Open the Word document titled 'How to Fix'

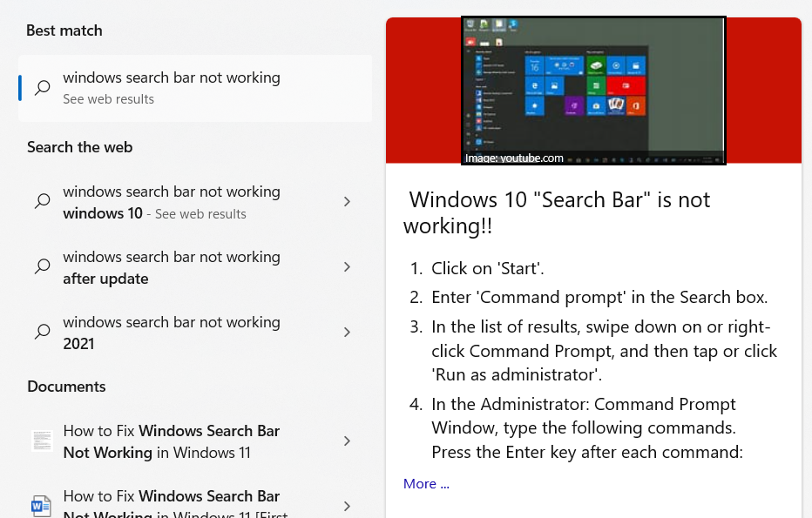[x=171, y=505]
